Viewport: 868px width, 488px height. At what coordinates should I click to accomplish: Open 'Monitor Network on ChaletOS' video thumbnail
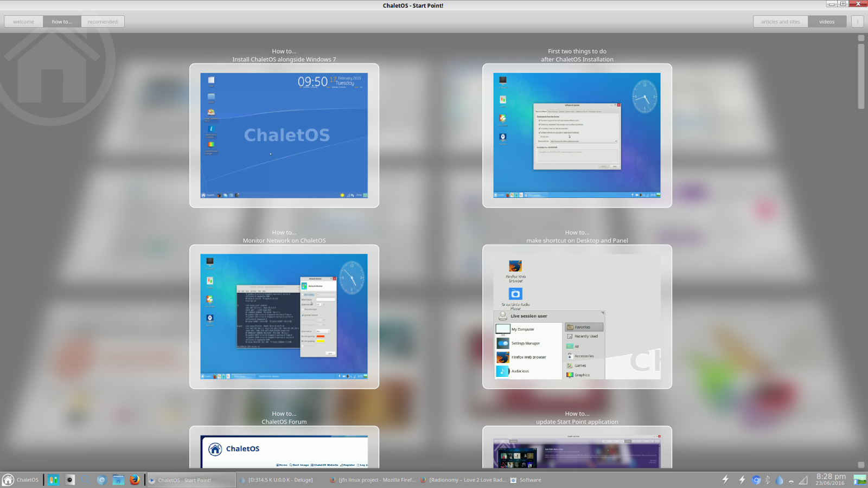click(x=284, y=317)
